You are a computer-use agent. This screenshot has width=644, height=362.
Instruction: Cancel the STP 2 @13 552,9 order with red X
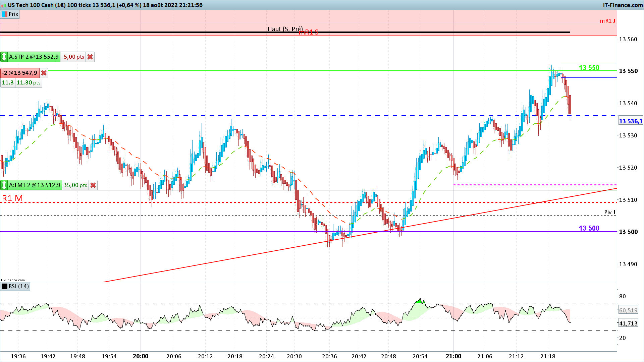pyautogui.click(x=90, y=57)
